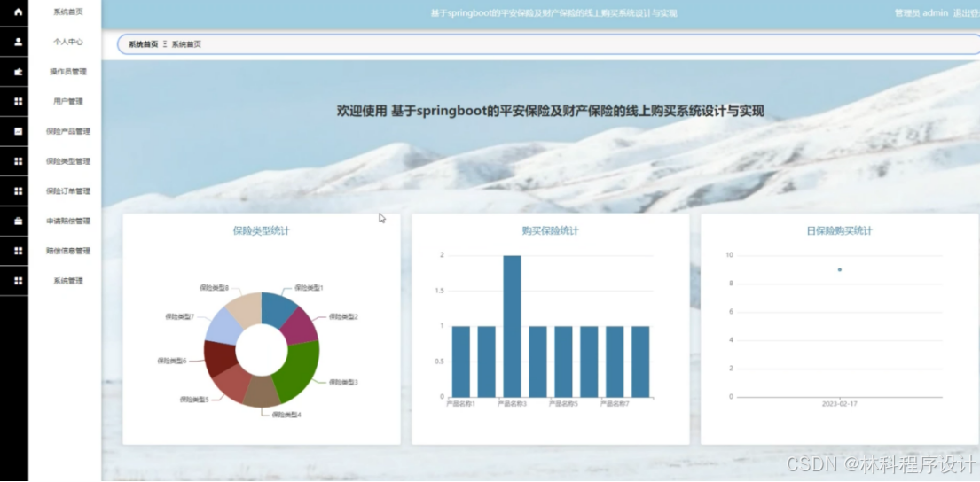The width and height of the screenshot is (980, 482).
Task: Click the 保险类型2 pie label text
Action: click(343, 316)
